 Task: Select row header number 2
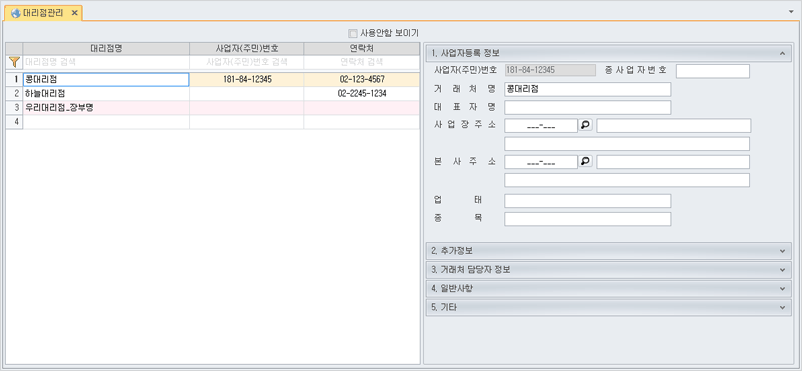coord(14,94)
